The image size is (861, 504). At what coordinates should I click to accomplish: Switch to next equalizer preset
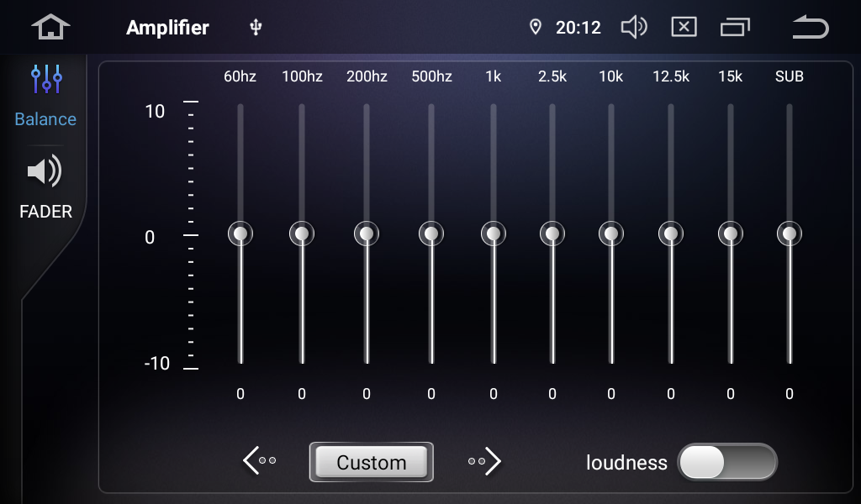(484, 460)
